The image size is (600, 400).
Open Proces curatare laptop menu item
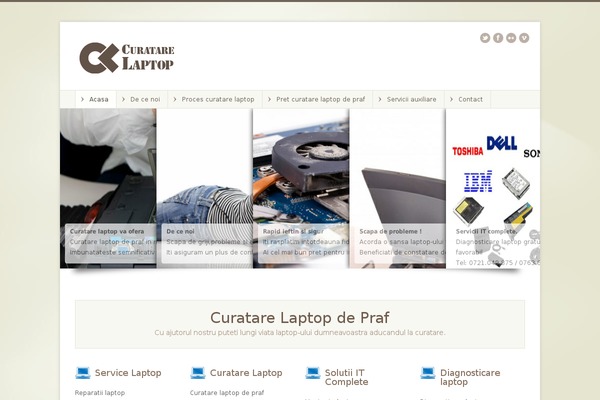pyautogui.click(x=214, y=100)
